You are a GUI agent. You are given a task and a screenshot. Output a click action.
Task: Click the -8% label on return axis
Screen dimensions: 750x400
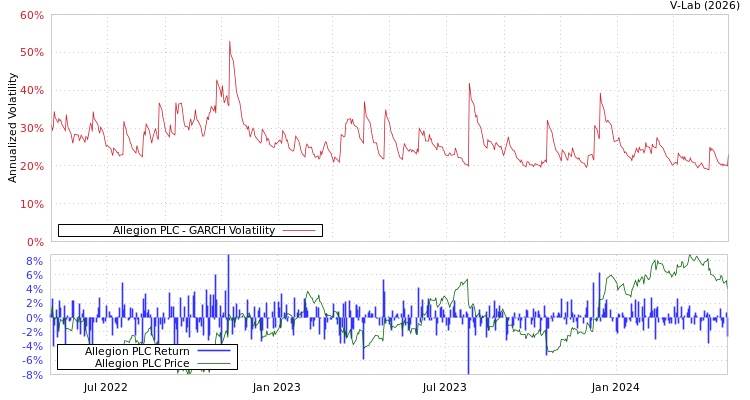(x=32, y=375)
